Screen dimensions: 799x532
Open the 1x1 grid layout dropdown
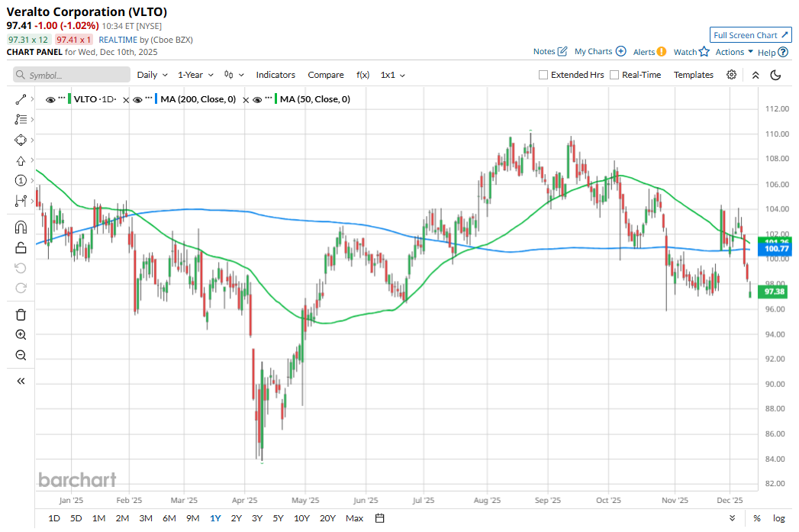[x=392, y=75]
